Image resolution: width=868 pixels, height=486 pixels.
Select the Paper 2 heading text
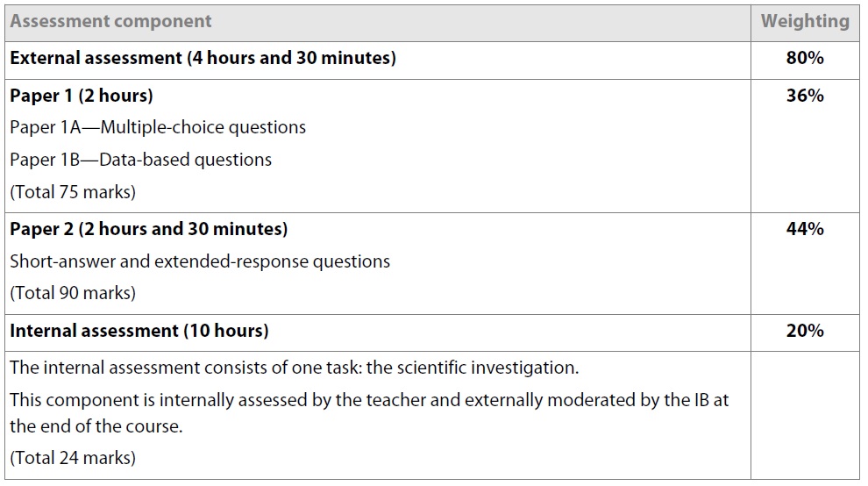pos(148,230)
